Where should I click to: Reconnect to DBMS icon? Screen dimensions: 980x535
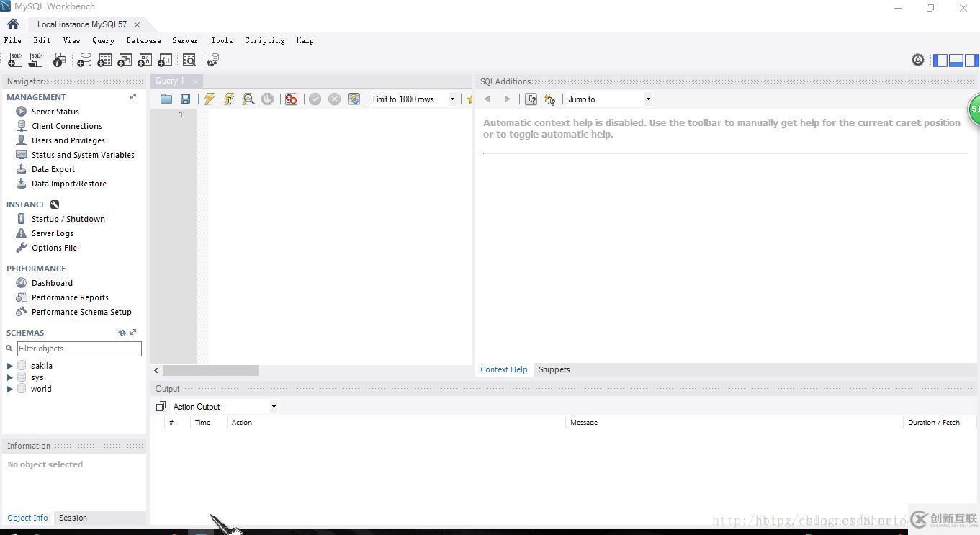[212, 60]
